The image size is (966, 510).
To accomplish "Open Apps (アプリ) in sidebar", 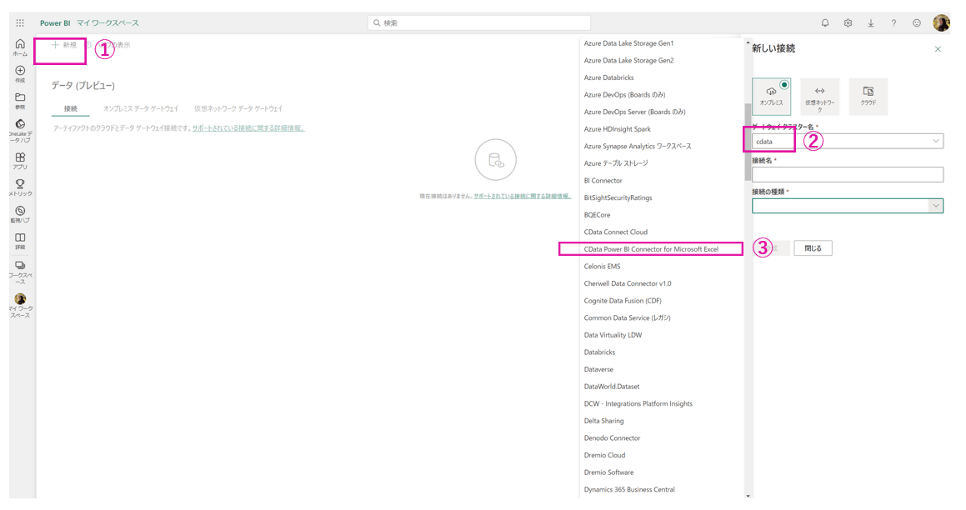I will coord(20,161).
